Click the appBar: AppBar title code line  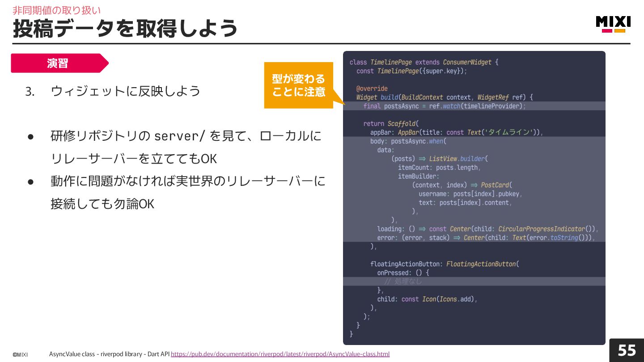pyautogui.click(x=457, y=132)
